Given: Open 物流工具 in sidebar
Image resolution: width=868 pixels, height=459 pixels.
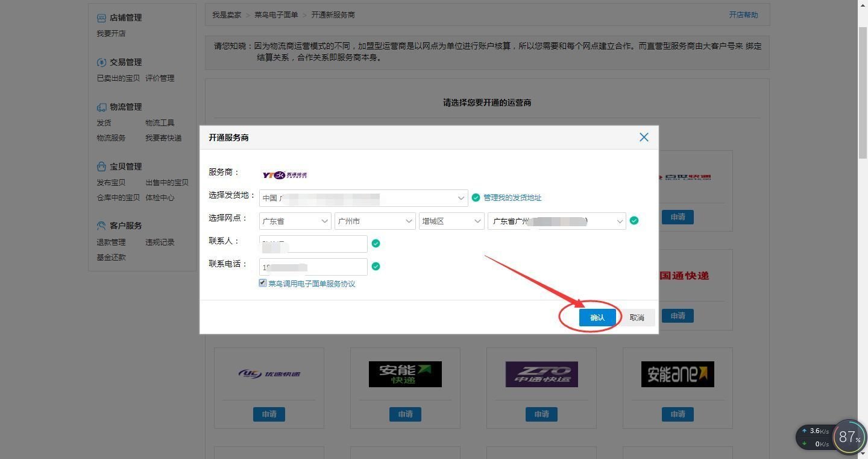Looking at the screenshot, I should point(160,123).
